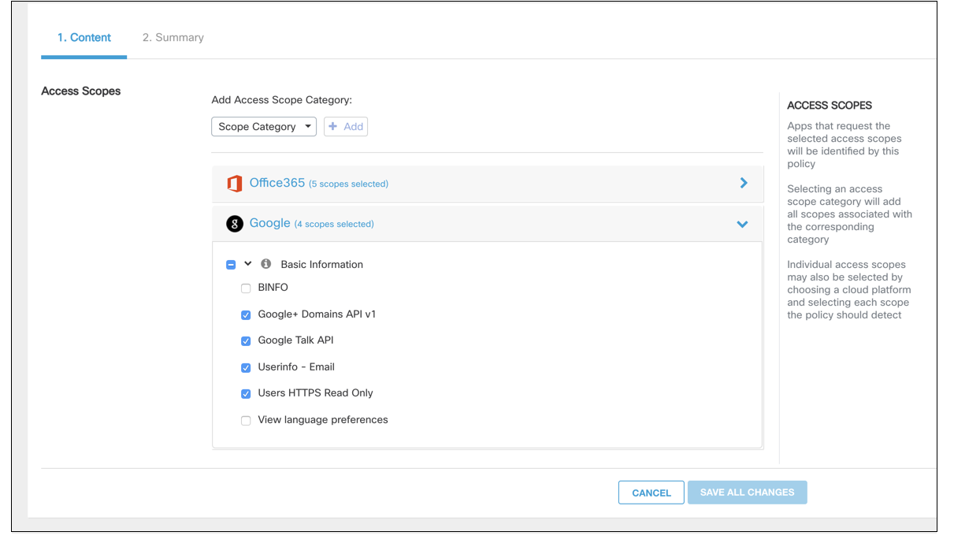Uncheck Google+ Domains API v1
This screenshot has height=543, width=980.
(246, 314)
